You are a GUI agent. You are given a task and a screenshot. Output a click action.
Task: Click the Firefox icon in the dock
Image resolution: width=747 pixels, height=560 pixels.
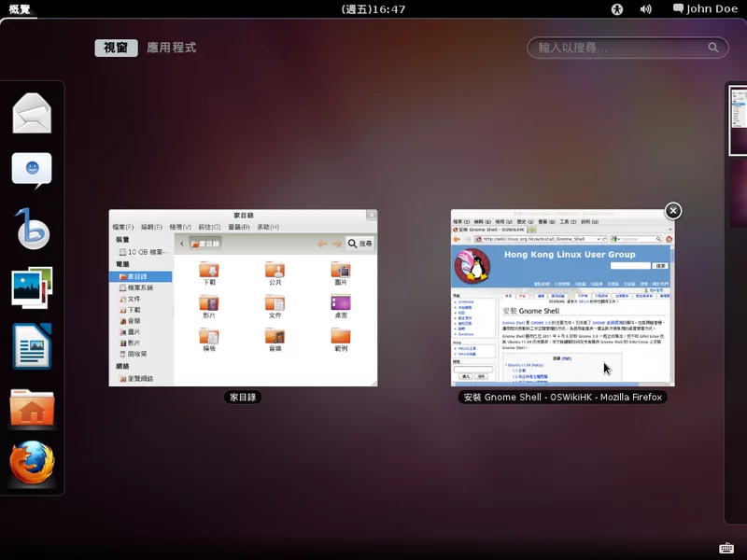point(32,464)
